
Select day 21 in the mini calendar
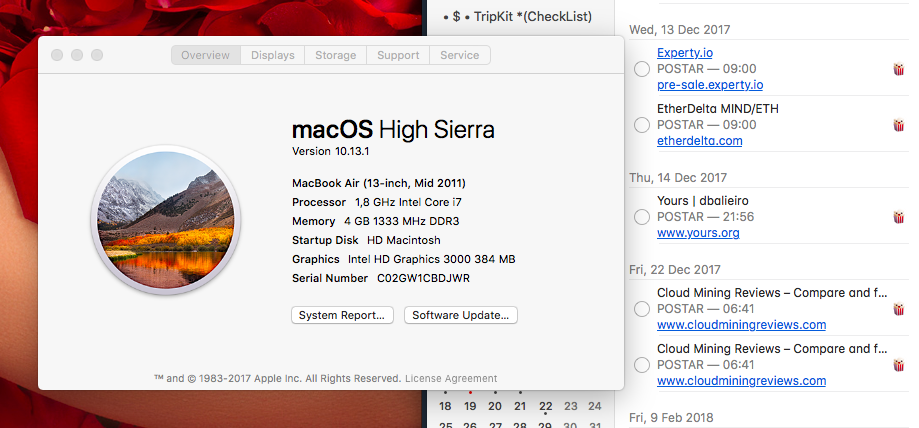pyautogui.click(x=520, y=406)
